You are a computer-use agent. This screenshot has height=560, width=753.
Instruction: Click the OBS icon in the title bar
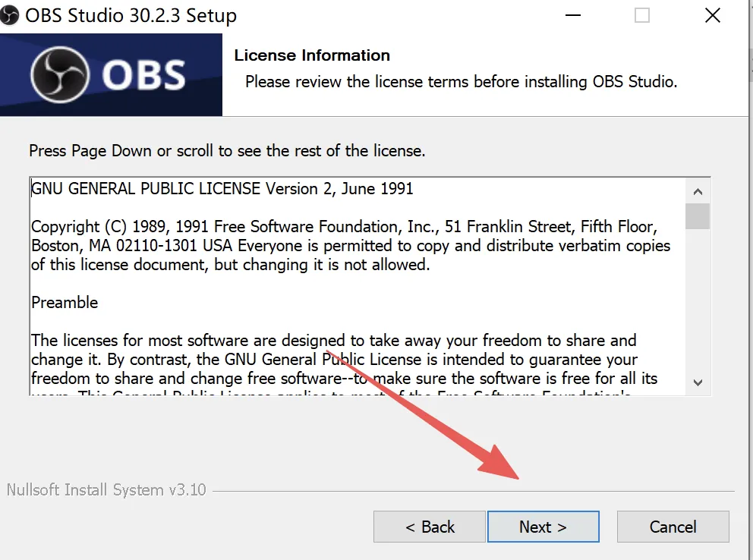click(9, 15)
